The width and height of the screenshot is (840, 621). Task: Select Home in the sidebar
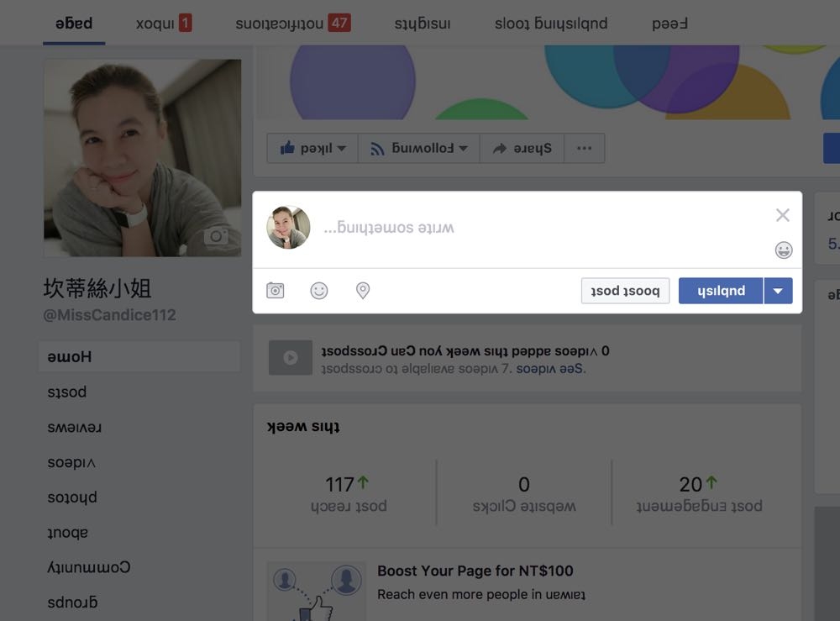coord(139,356)
